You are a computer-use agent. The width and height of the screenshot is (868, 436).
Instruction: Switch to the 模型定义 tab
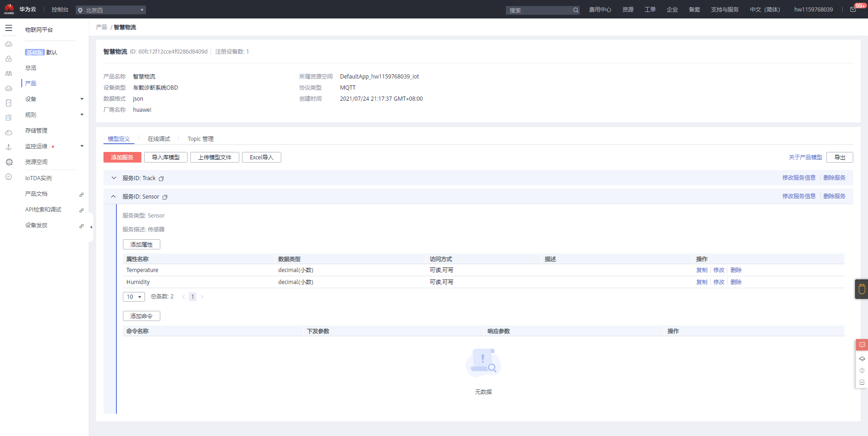pyautogui.click(x=119, y=139)
